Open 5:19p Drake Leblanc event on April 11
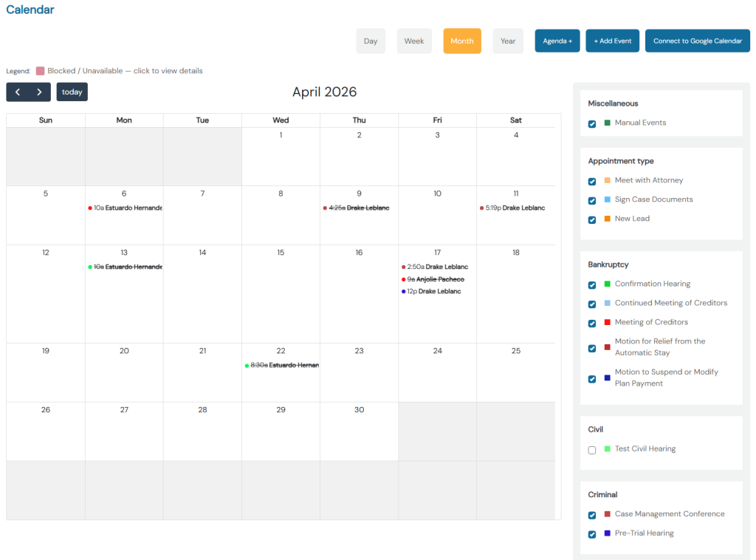Viewport: 756px width, 560px height. (512, 208)
